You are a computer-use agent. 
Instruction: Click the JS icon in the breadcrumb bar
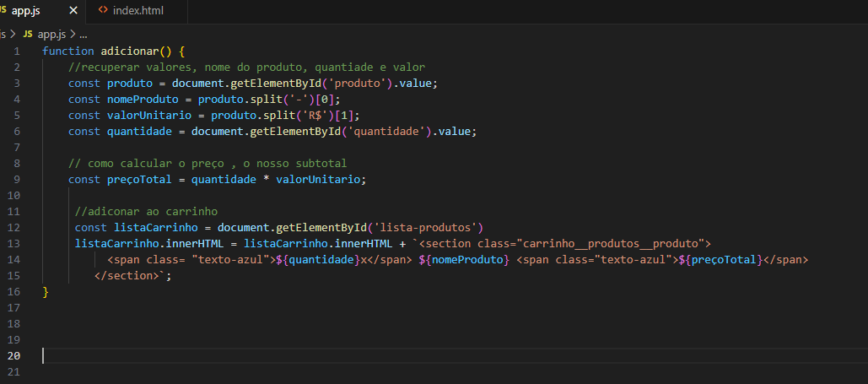coord(28,34)
